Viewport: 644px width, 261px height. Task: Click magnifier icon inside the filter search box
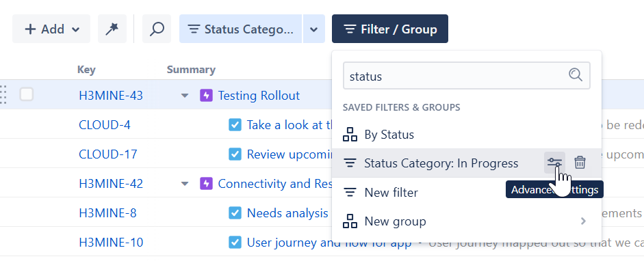click(576, 75)
